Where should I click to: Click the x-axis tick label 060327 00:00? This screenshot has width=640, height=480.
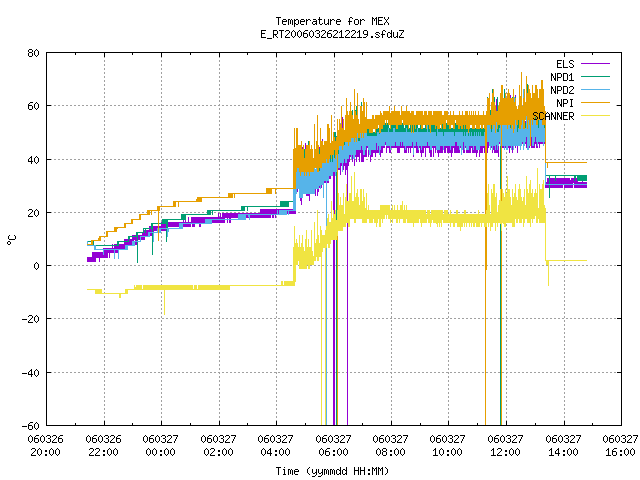pos(161,446)
